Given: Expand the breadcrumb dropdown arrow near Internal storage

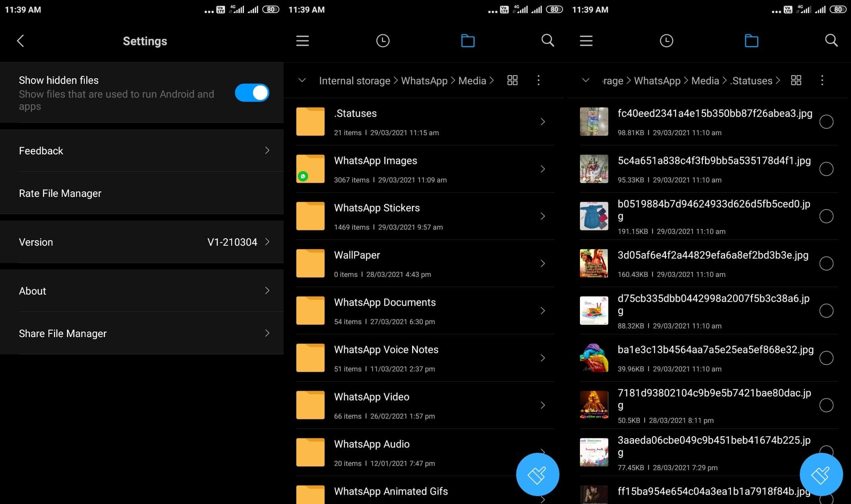Looking at the screenshot, I should click(302, 80).
